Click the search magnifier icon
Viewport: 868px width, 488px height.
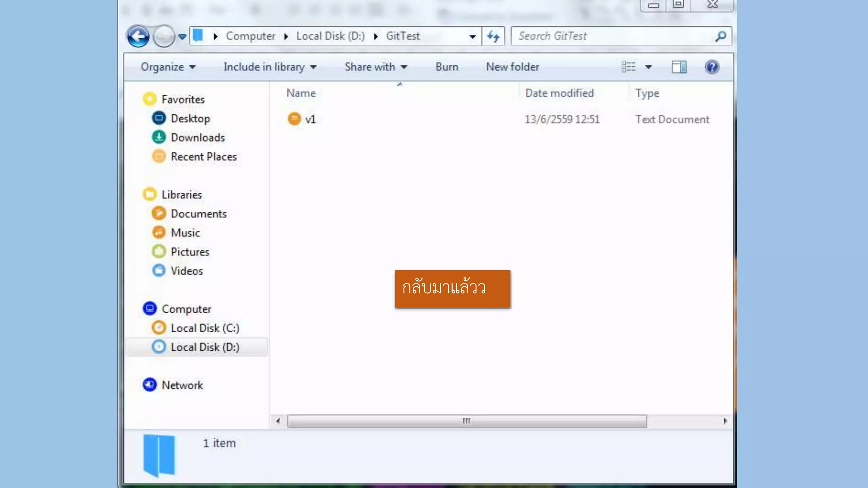coord(721,36)
